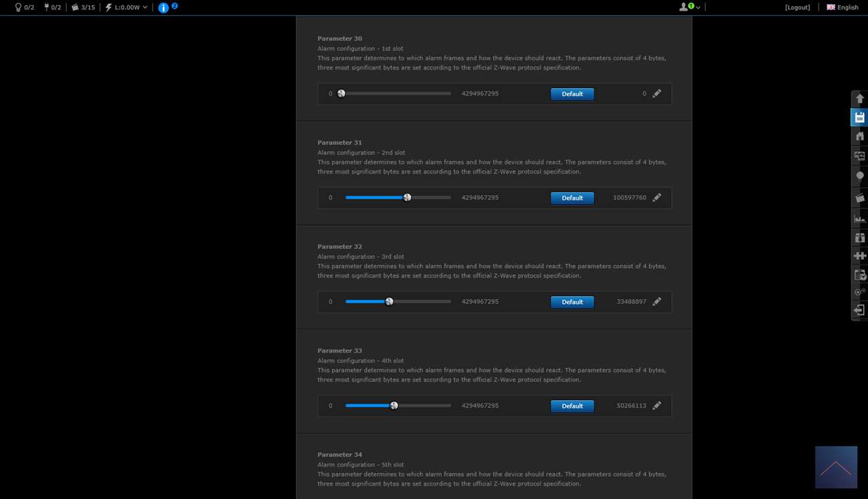Open the energy chart icon in right sidebar
The width and height of the screenshot is (868, 499).
(859, 218)
